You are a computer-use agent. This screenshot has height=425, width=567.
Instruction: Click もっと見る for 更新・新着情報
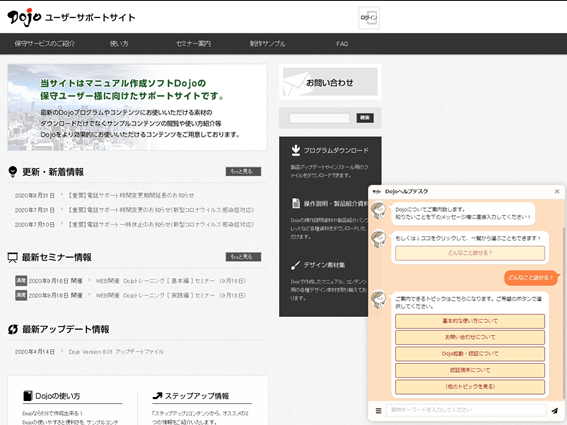[243, 171]
